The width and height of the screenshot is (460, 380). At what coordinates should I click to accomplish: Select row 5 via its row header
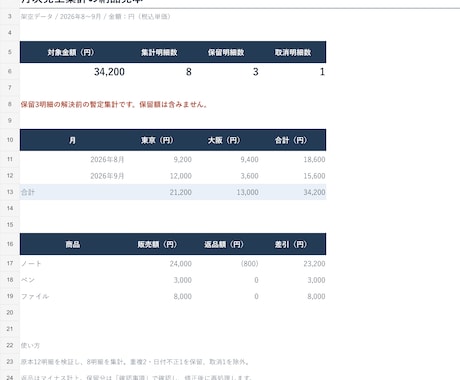coord(10,52)
